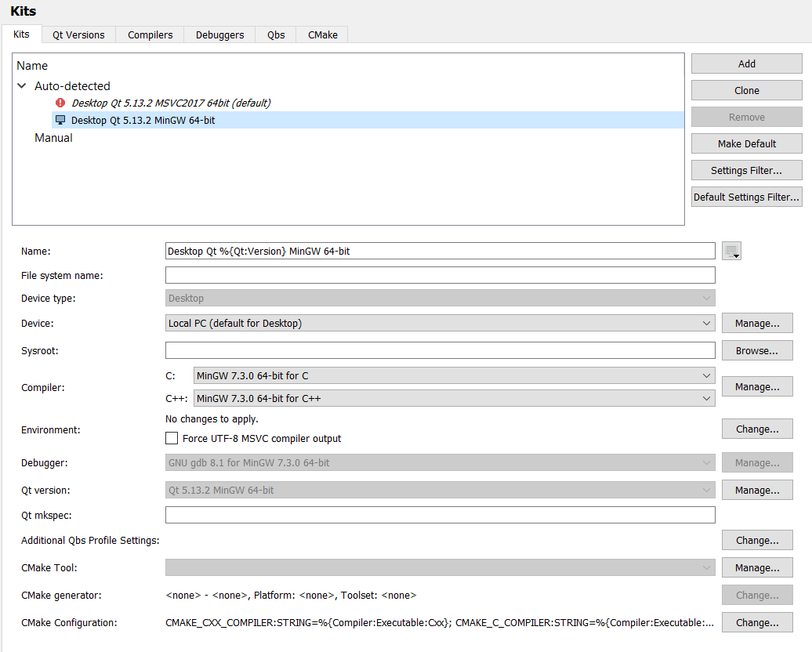
Task: Select the Manual tree group
Action: click(x=53, y=138)
